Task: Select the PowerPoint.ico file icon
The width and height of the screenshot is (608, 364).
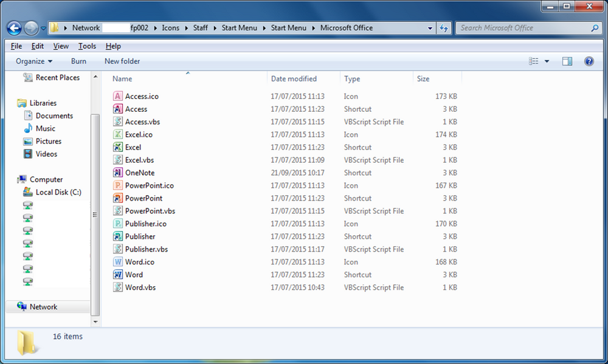Action: [118, 185]
